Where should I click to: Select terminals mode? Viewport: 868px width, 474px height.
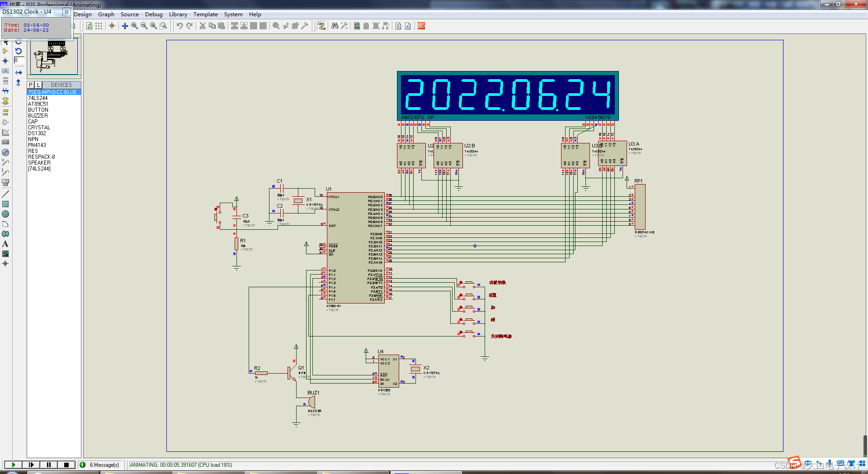[5, 112]
